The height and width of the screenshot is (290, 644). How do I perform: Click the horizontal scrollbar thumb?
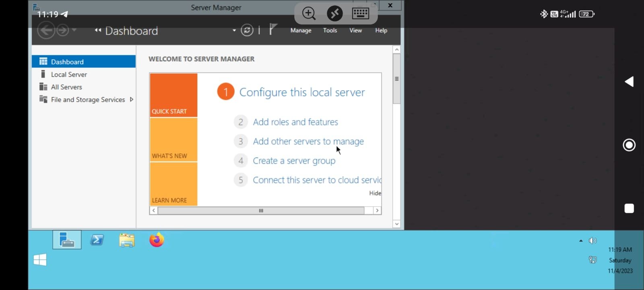(x=261, y=211)
